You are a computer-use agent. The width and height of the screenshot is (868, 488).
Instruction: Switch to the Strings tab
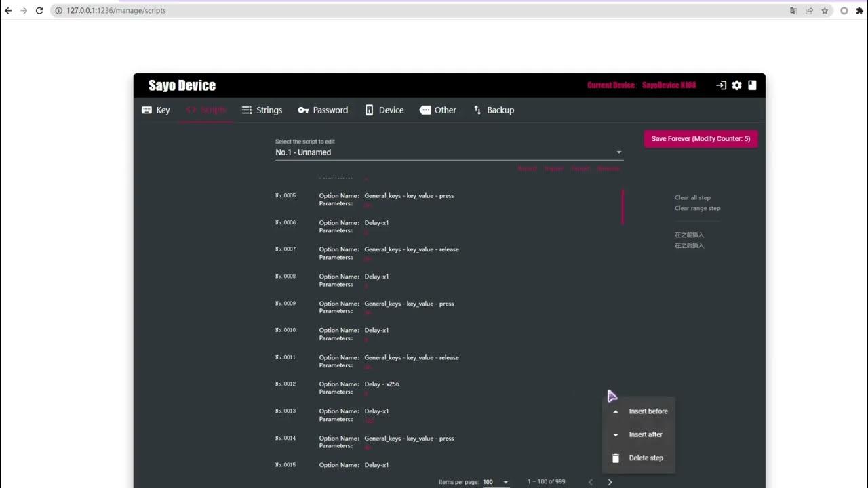(x=262, y=110)
